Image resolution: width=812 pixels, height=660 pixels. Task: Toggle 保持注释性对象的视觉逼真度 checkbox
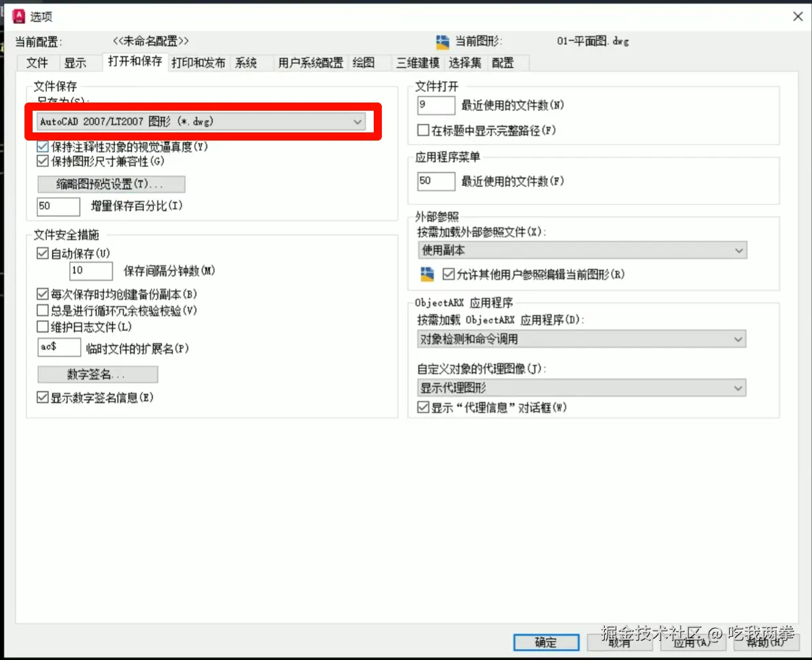click(x=42, y=147)
